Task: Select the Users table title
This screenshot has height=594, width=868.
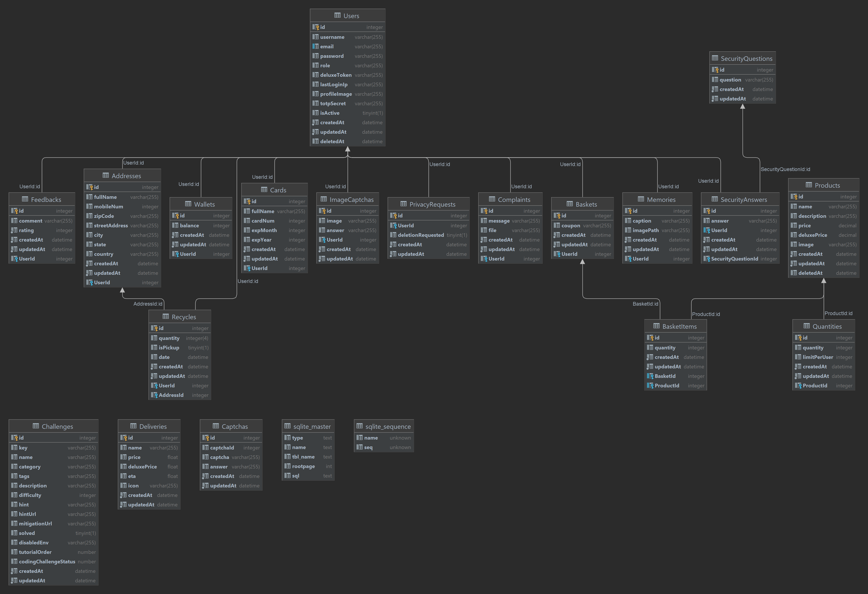Action: pos(351,16)
